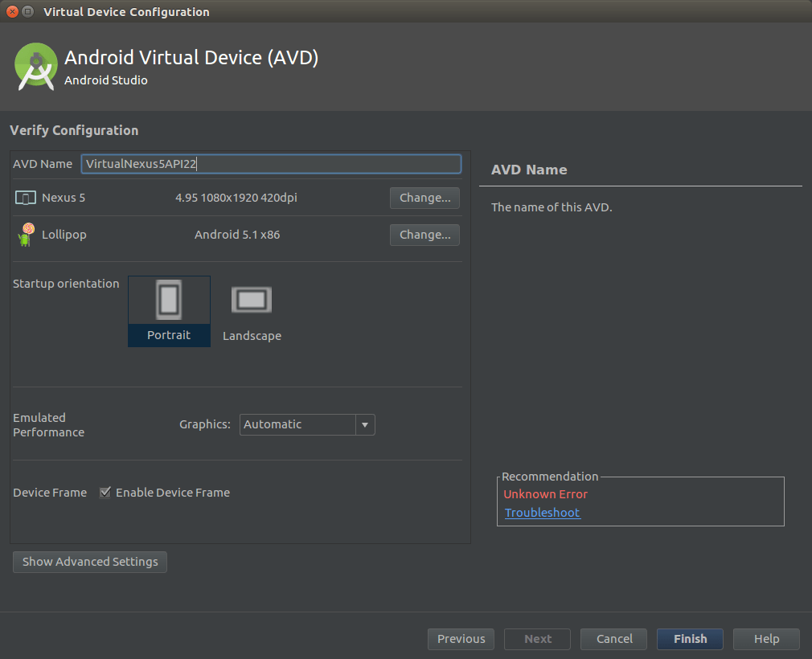
Task: Open Show Advanced Settings
Action: pos(90,562)
